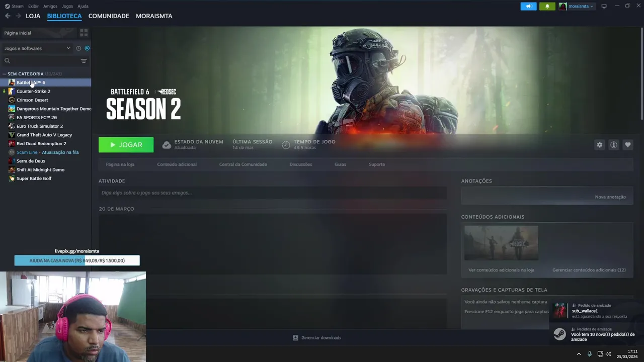
Task: Toggle sort by recent activity clock icon
Action: (78, 48)
